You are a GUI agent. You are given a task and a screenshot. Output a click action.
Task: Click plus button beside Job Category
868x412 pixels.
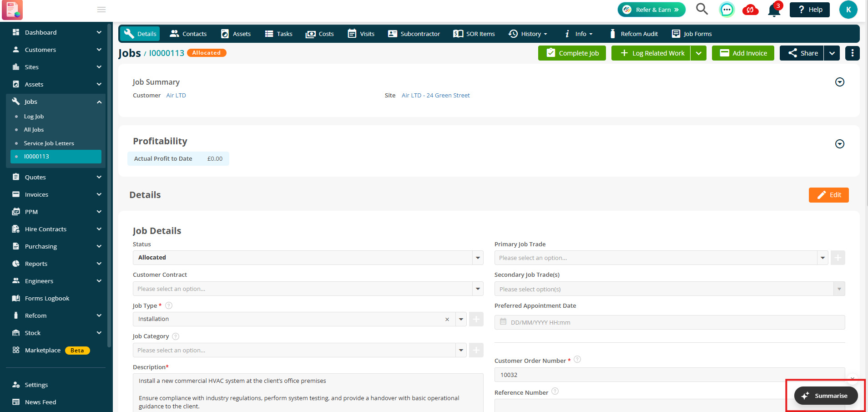(x=476, y=350)
